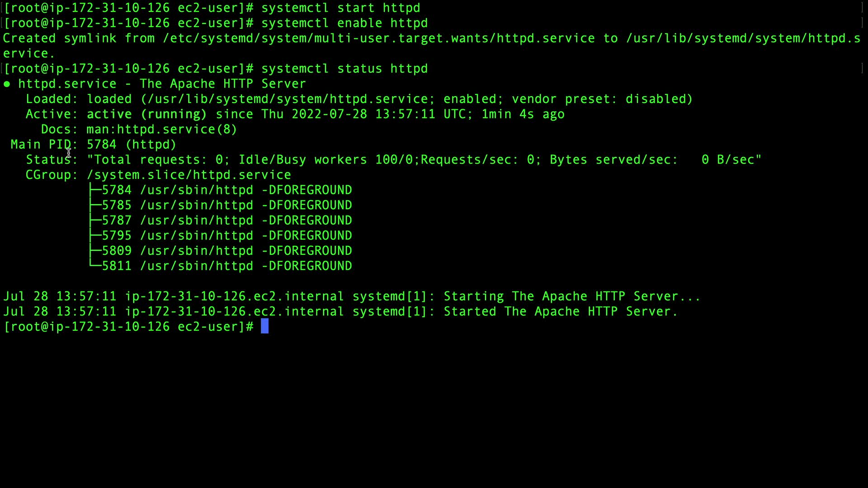Viewport: 868px width, 488px height.
Task: Click the man:httpd.service(8) docs reference
Action: [161, 130]
